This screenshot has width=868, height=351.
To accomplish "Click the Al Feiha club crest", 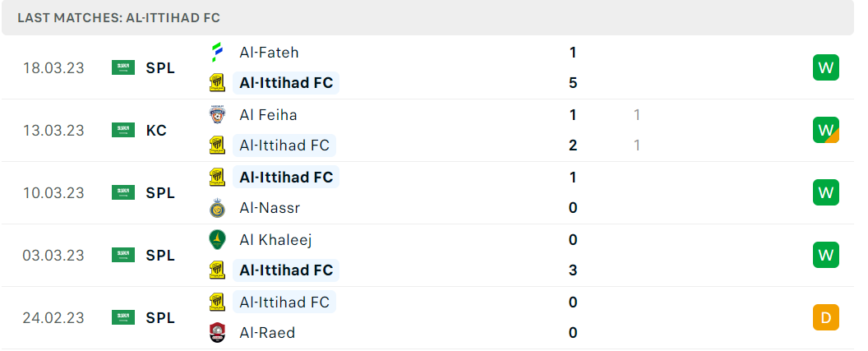I will tap(217, 114).
